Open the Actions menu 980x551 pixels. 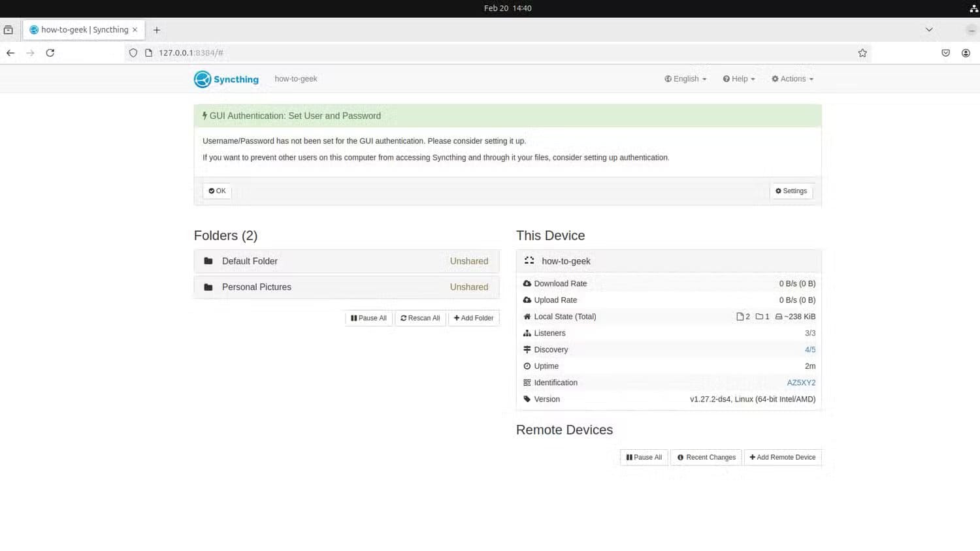pyautogui.click(x=792, y=79)
